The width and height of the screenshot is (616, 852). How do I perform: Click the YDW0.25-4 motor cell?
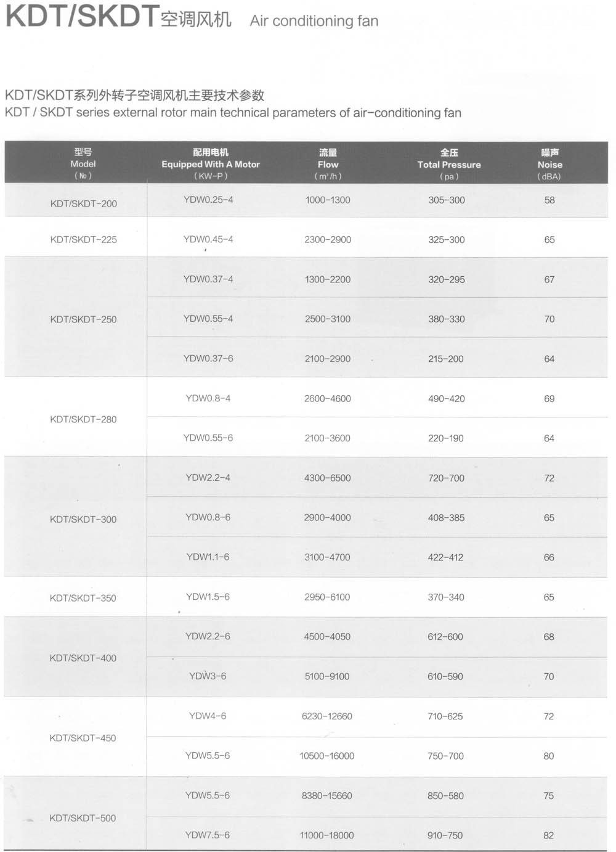(208, 200)
